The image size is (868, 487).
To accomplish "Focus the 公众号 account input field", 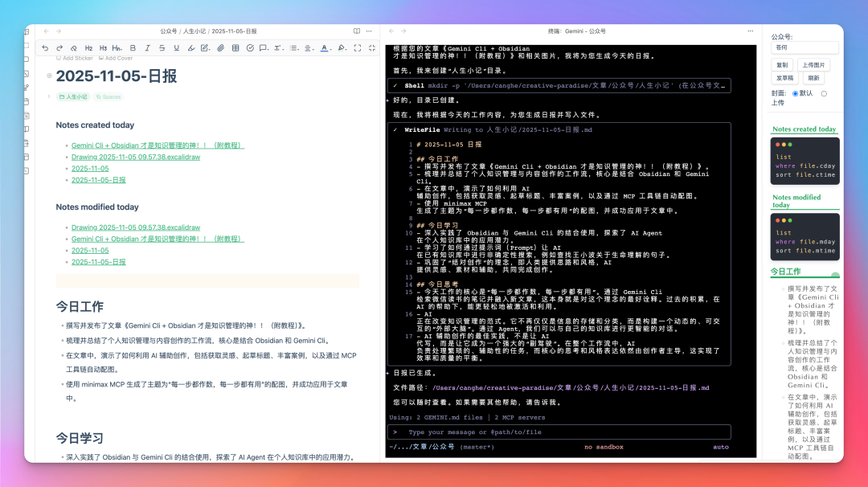I will pos(805,47).
